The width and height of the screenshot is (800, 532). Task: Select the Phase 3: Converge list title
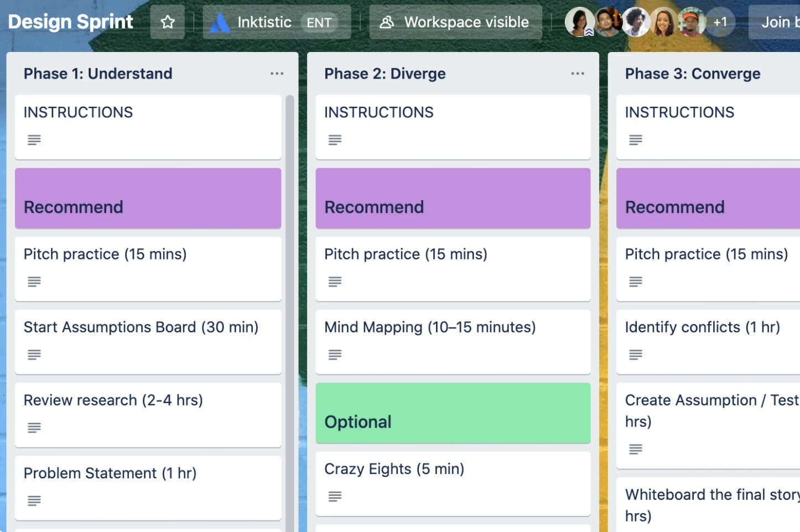693,73
